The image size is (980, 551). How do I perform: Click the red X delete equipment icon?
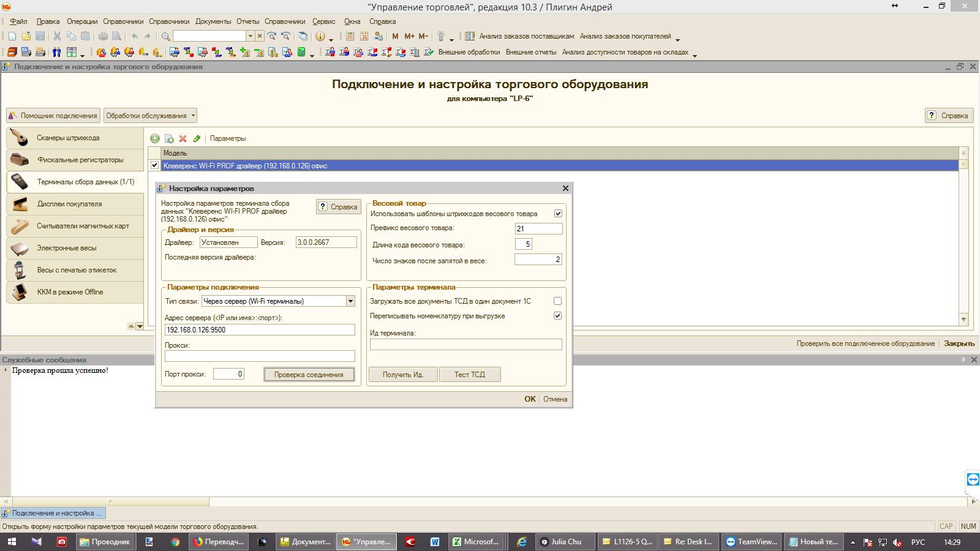click(x=183, y=138)
